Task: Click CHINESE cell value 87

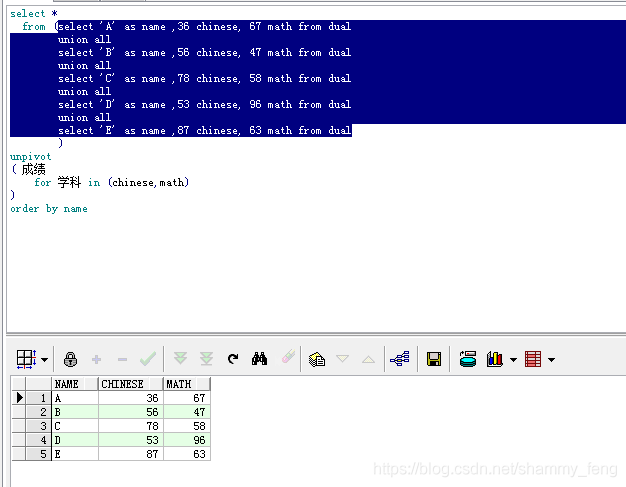Action: pos(131,454)
